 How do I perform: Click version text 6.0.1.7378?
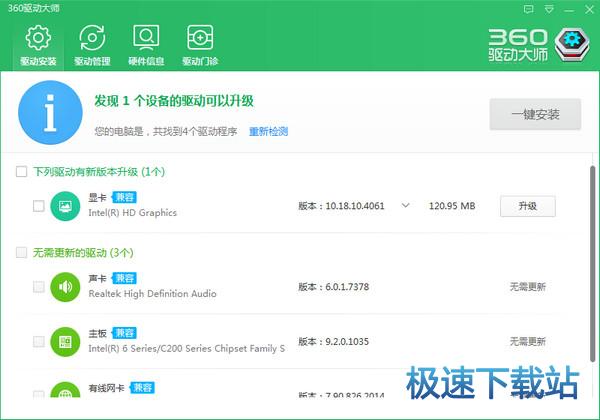347,287
